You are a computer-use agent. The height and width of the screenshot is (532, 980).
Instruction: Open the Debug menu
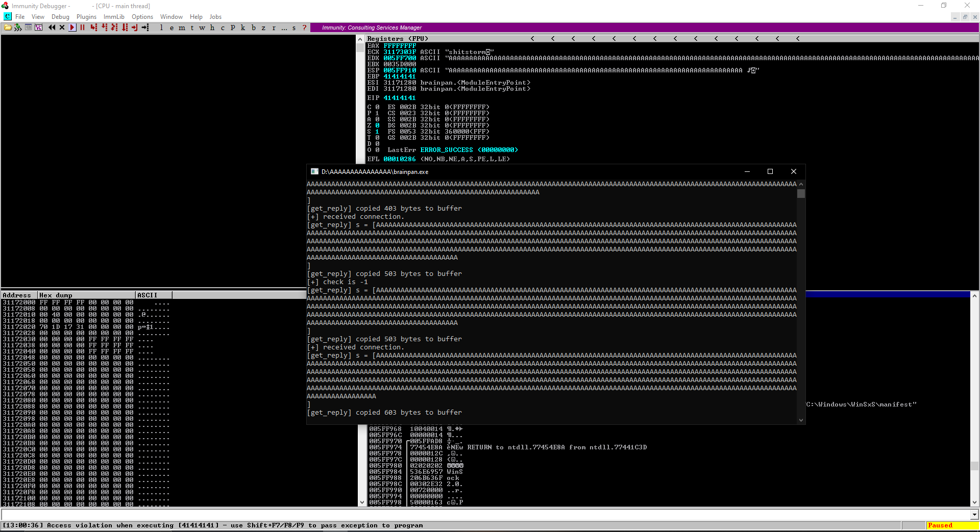tap(60, 16)
